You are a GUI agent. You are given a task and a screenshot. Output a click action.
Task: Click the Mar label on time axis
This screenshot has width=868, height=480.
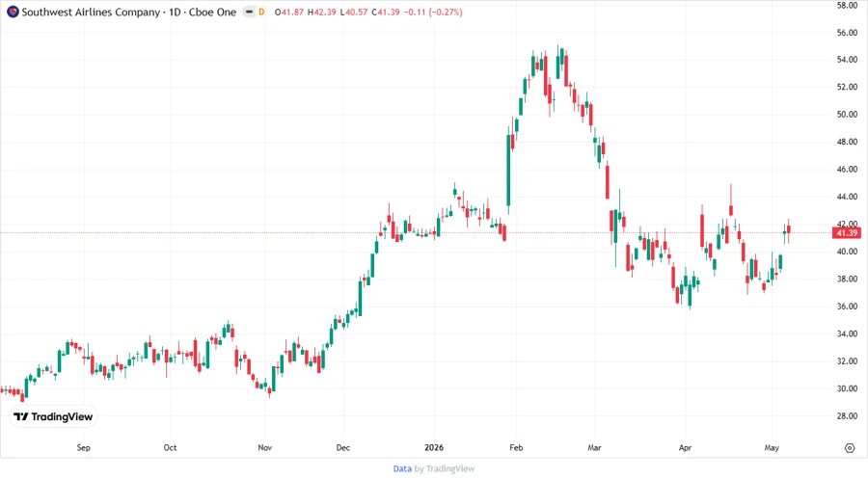pos(594,447)
